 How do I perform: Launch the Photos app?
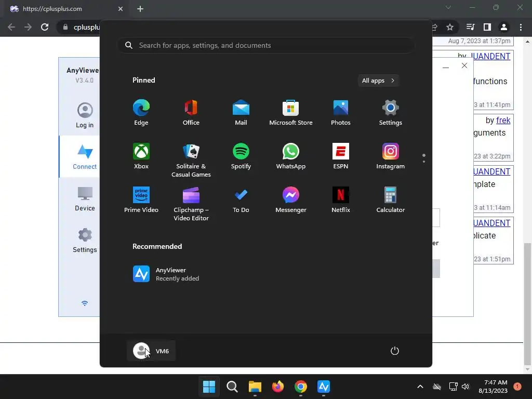[x=341, y=113]
